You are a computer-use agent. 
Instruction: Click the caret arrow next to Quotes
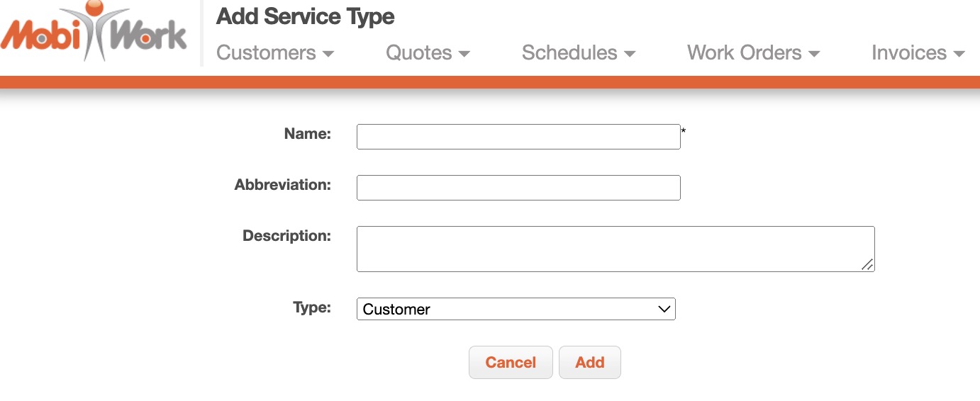click(464, 55)
